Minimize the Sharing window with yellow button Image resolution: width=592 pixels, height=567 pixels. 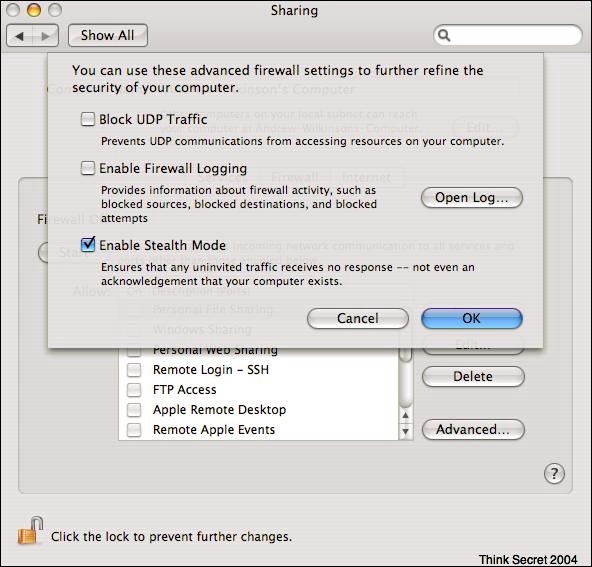[34, 10]
